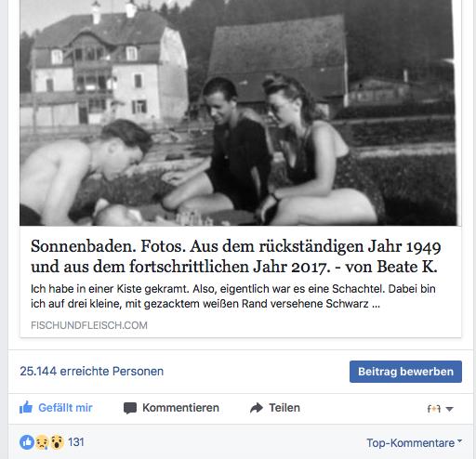Choose the Teilen label to share

tap(284, 408)
